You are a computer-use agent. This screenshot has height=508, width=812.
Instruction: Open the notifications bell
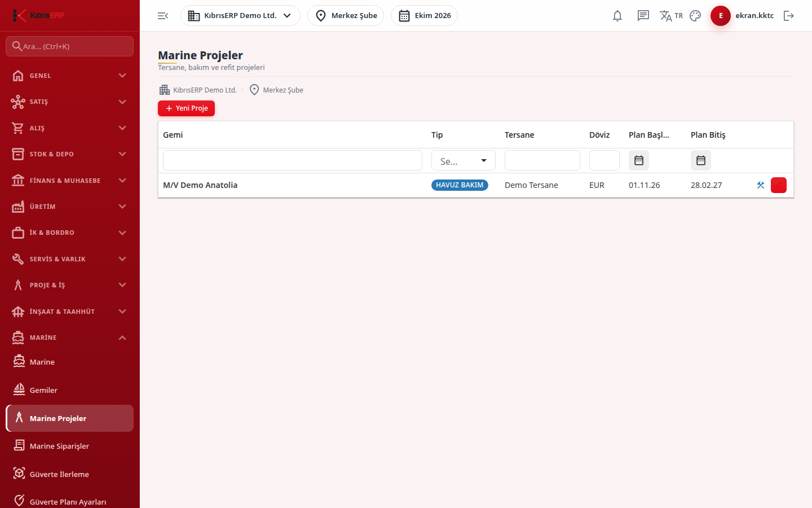(x=617, y=16)
